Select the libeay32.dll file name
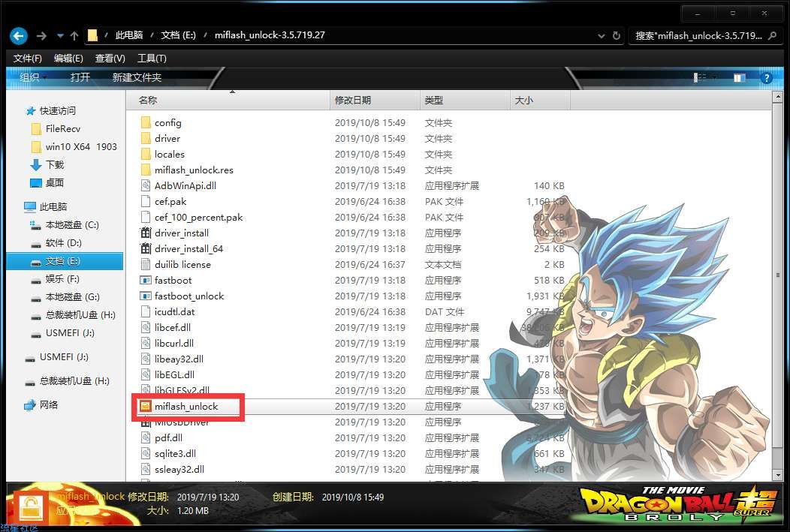 click(x=179, y=359)
